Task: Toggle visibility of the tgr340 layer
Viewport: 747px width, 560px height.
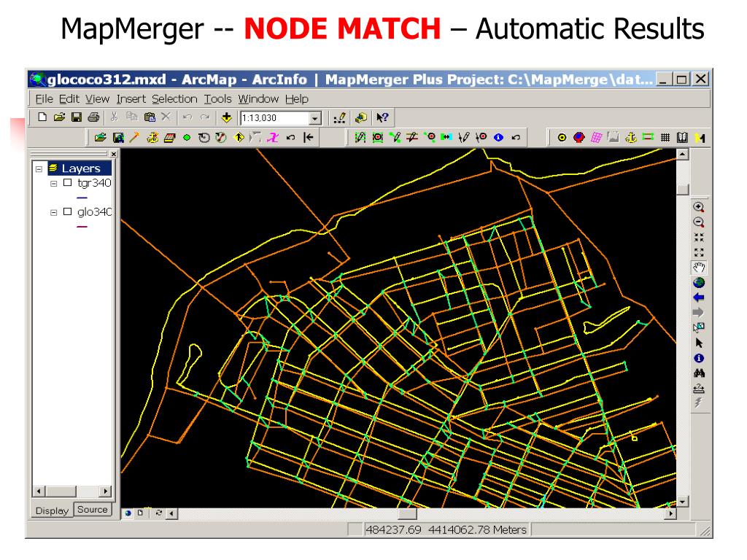Action: [x=68, y=182]
